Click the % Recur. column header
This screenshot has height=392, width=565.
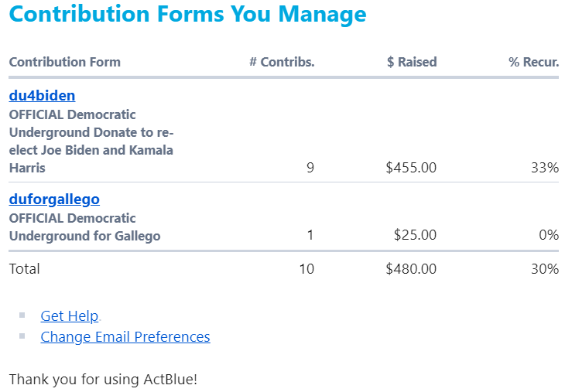click(533, 62)
